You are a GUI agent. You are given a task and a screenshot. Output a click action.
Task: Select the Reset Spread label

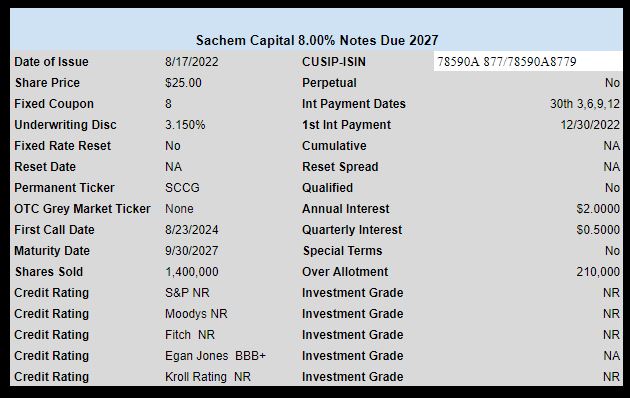pyautogui.click(x=340, y=167)
